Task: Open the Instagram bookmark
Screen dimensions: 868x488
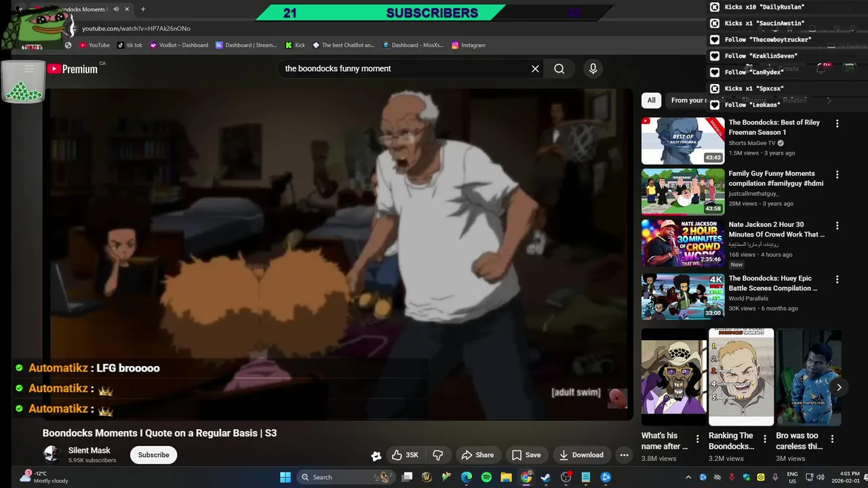Action: point(469,45)
